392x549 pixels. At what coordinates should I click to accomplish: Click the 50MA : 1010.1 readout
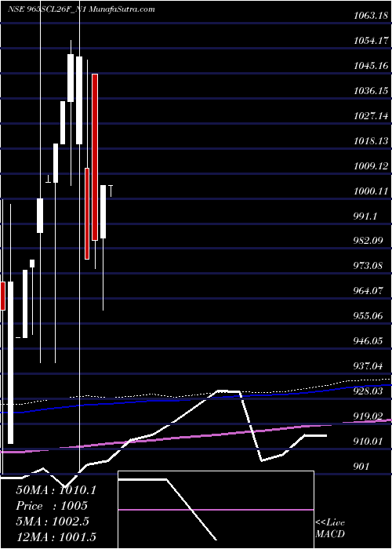tap(56, 490)
